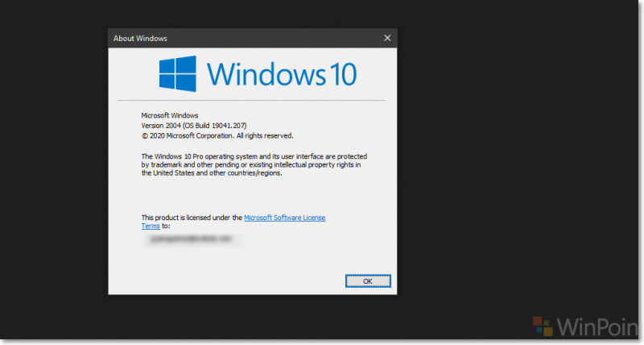The height and width of the screenshot is (345, 644).
Task: Click the "Microsoft Windows" text line
Action: point(170,115)
